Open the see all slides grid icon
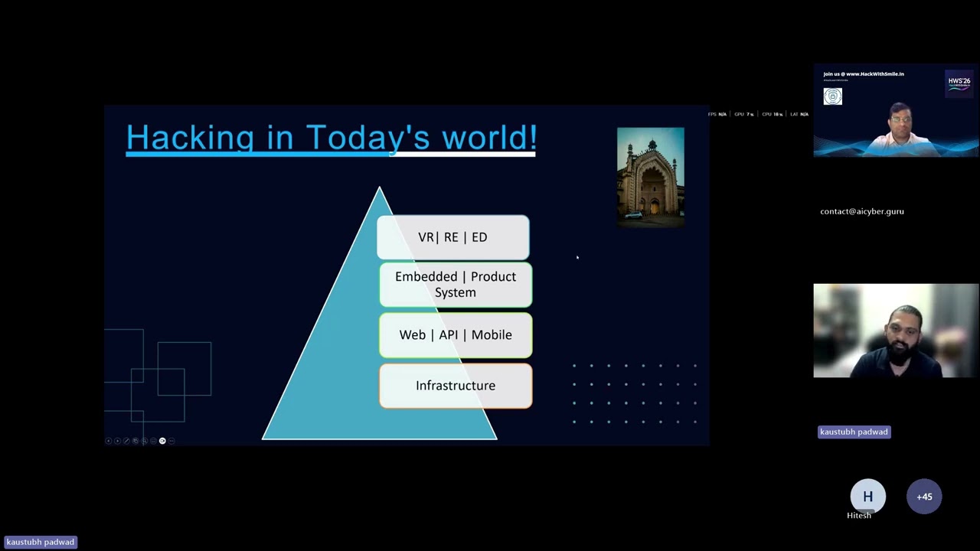 (136, 441)
